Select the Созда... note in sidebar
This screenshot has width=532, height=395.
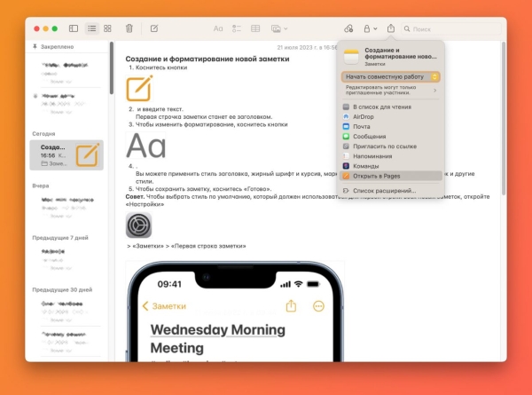tap(66, 155)
